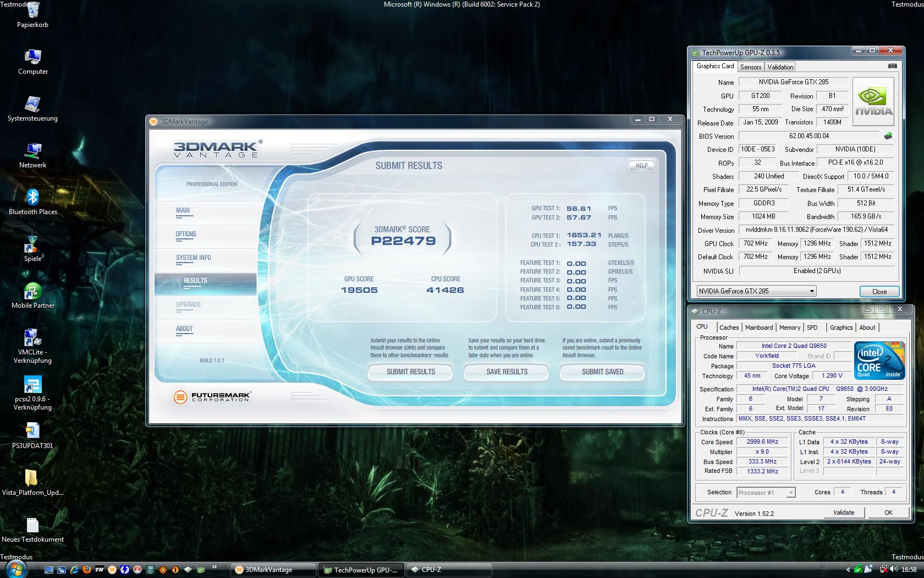This screenshot has width=924, height=578.
Task: Select the PS3UPDAT301 file icon
Action: coord(32,431)
